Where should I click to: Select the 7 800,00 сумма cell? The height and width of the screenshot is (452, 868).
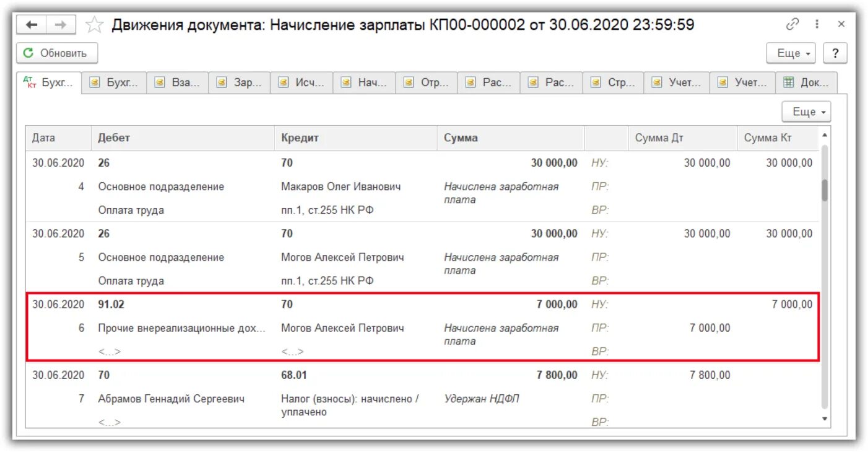557,375
